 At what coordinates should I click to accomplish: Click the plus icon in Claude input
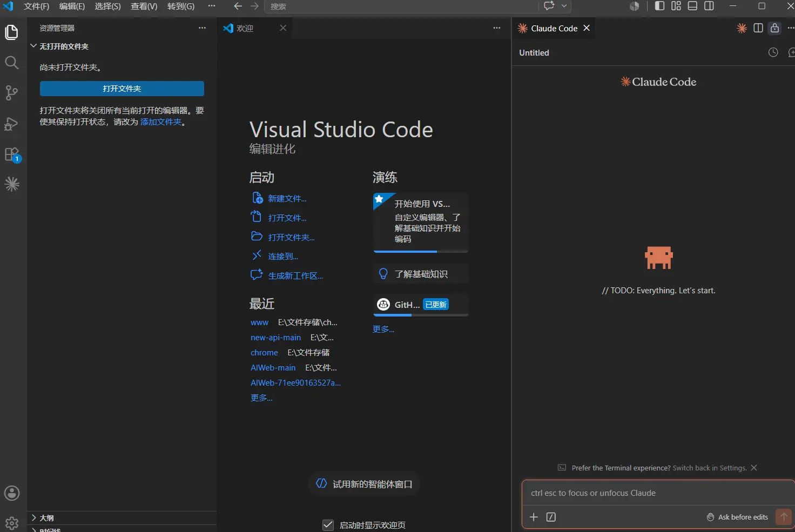(534, 517)
